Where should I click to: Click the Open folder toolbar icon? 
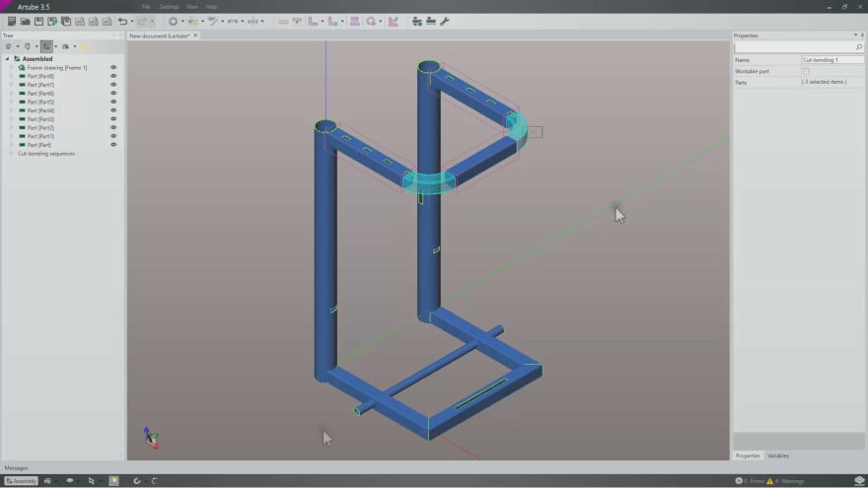click(26, 21)
